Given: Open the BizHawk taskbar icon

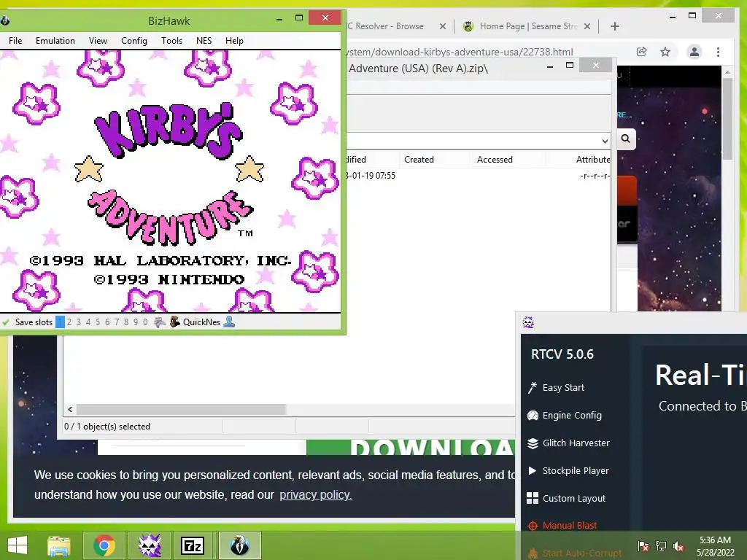Looking at the screenshot, I should [240, 545].
